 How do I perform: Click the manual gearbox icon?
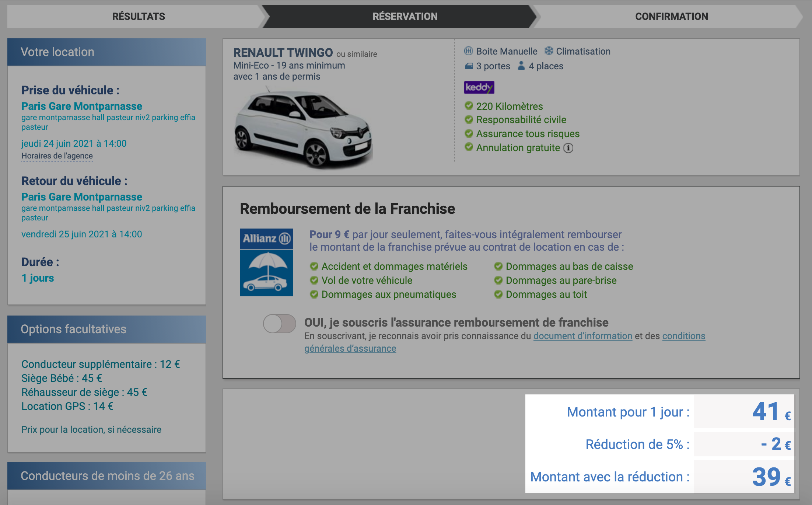pyautogui.click(x=468, y=51)
